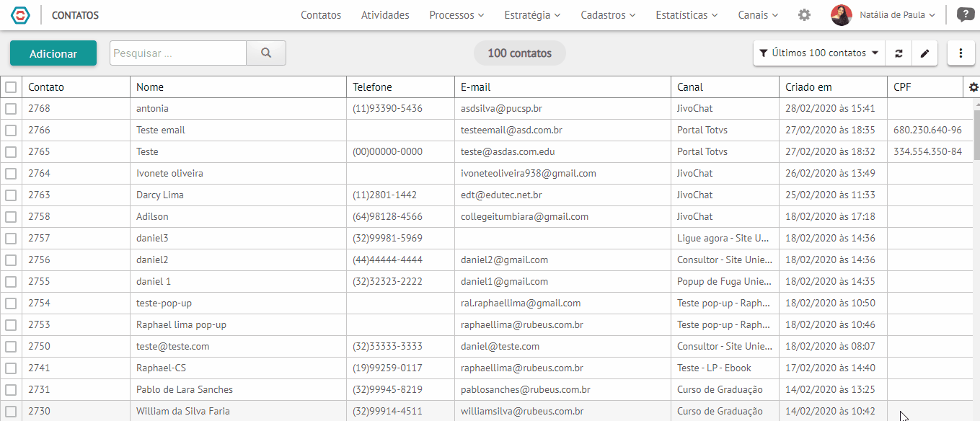The width and height of the screenshot is (980, 421).
Task: Click the vertical scrollbar of the table
Action: pyautogui.click(x=976, y=136)
